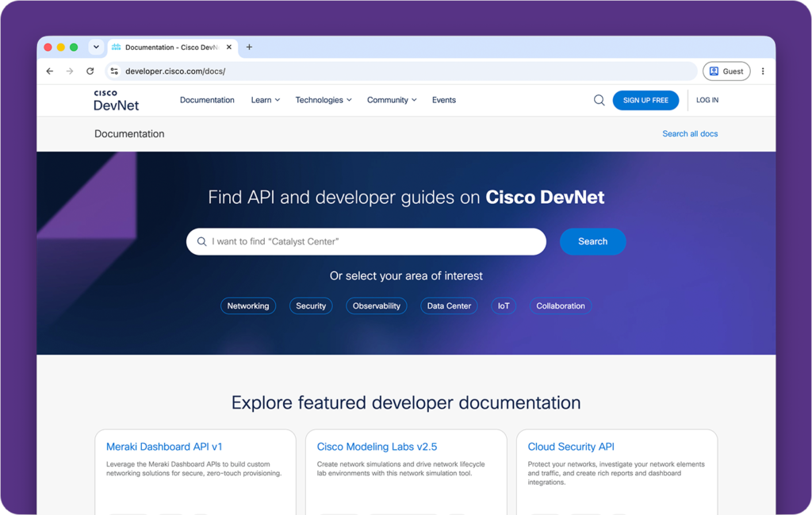The width and height of the screenshot is (812, 515).
Task: Select the Networking interest pill
Action: pyautogui.click(x=248, y=306)
